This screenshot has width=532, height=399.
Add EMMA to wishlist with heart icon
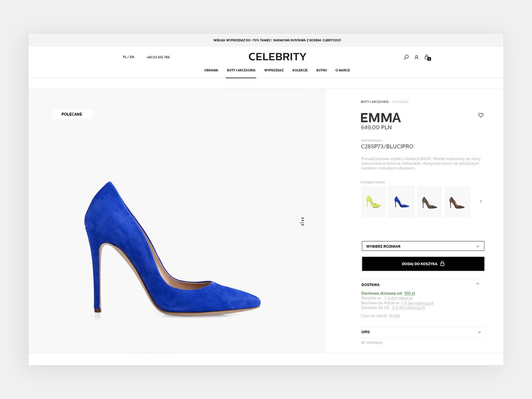(x=481, y=115)
